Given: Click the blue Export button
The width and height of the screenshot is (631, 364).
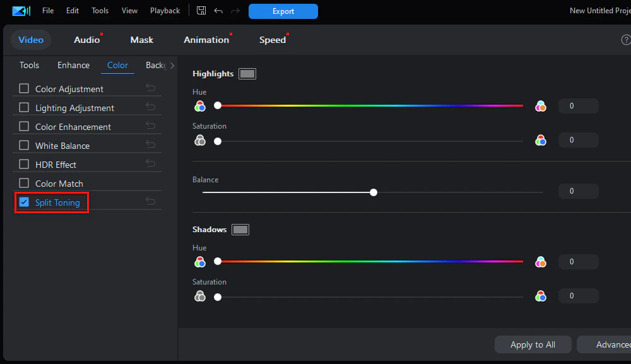Looking at the screenshot, I should pyautogui.click(x=283, y=11).
